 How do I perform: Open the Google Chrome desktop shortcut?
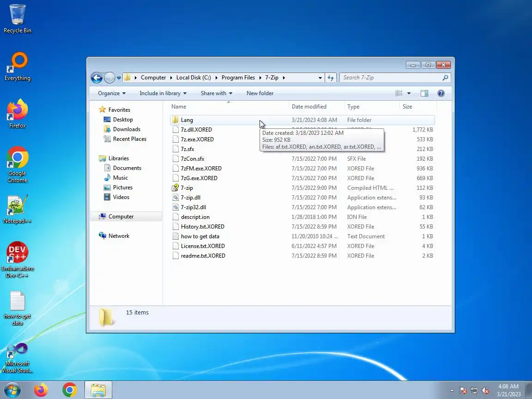coord(17,164)
